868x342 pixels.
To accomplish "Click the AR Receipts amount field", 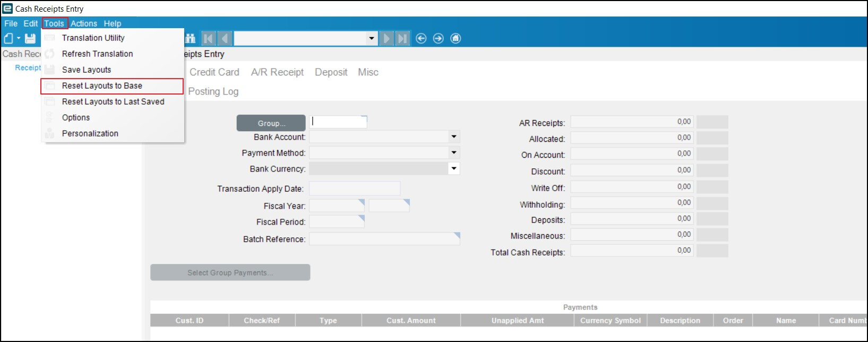I will click(632, 122).
